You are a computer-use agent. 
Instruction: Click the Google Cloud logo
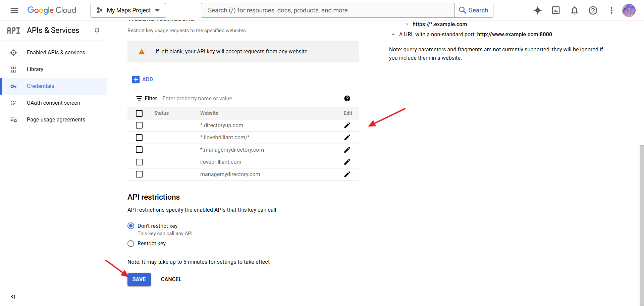pos(52,10)
